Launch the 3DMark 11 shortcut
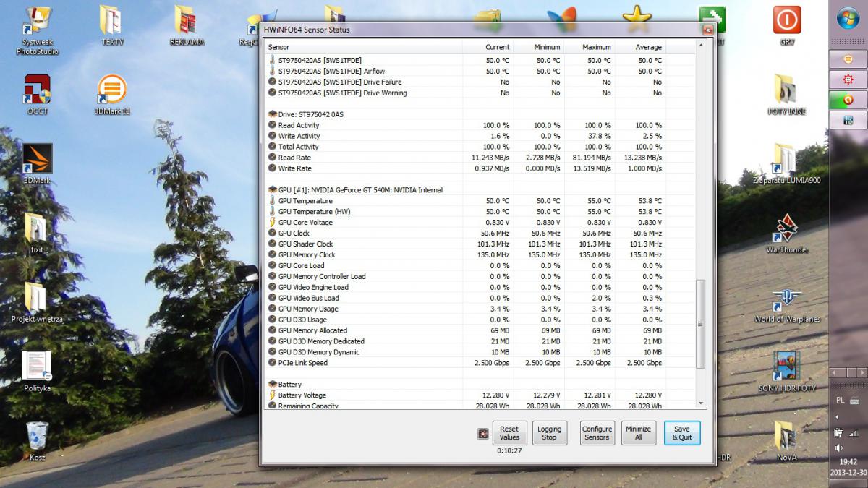This screenshot has height=488, width=868. (111, 95)
